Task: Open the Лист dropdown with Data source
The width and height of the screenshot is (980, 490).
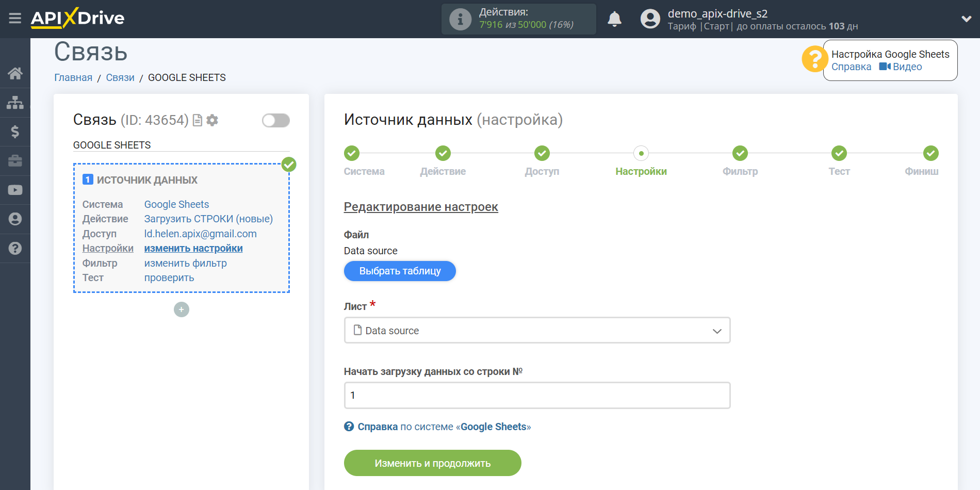Action: [x=537, y=330]
